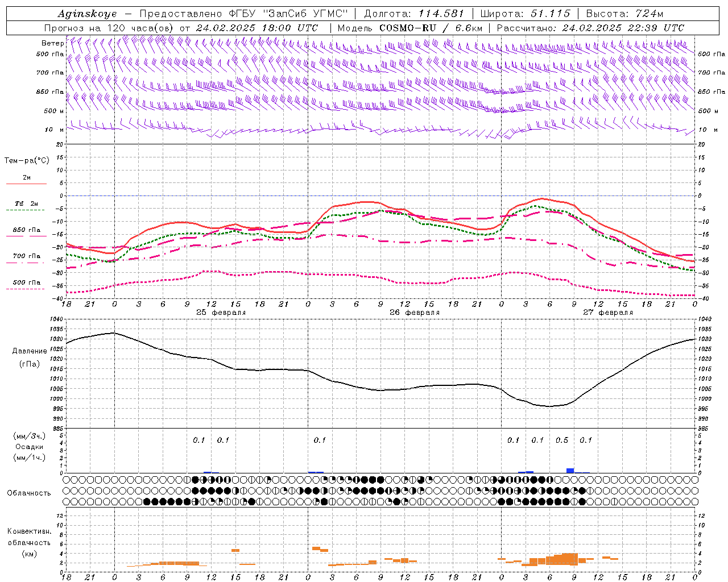Click the "Тем-ра(°C)" temperature panel label

pyautogui.click(x=27, y=161)
